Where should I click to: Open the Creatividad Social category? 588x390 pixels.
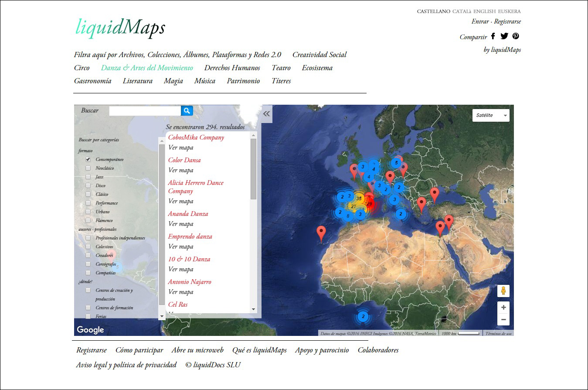(x=319, y=55)
